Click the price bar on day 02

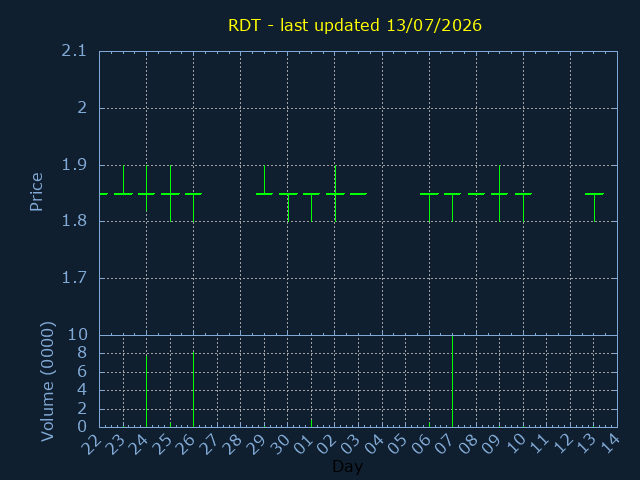335,193
